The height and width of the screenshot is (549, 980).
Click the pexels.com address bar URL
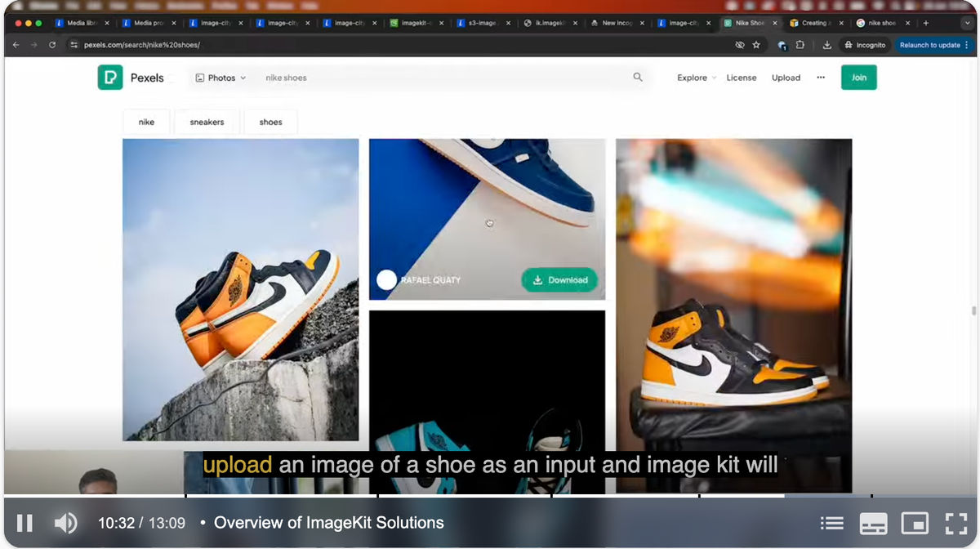coord(142,45)
